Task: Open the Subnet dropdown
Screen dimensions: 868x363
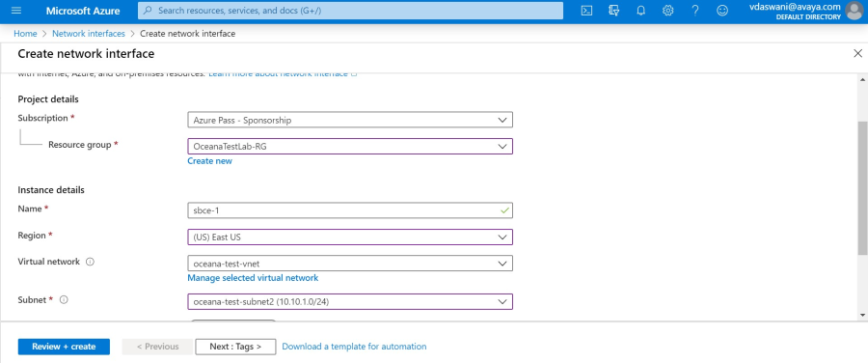Action: coord(350,301)
